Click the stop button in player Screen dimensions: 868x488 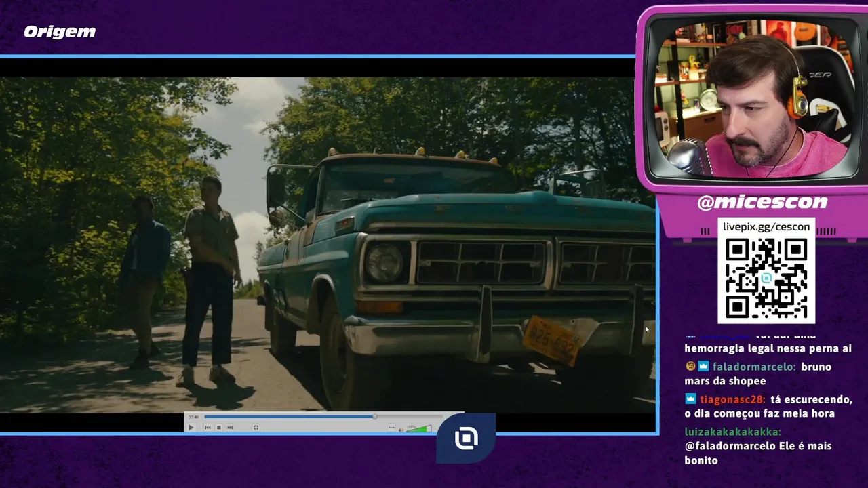point(218,427)
